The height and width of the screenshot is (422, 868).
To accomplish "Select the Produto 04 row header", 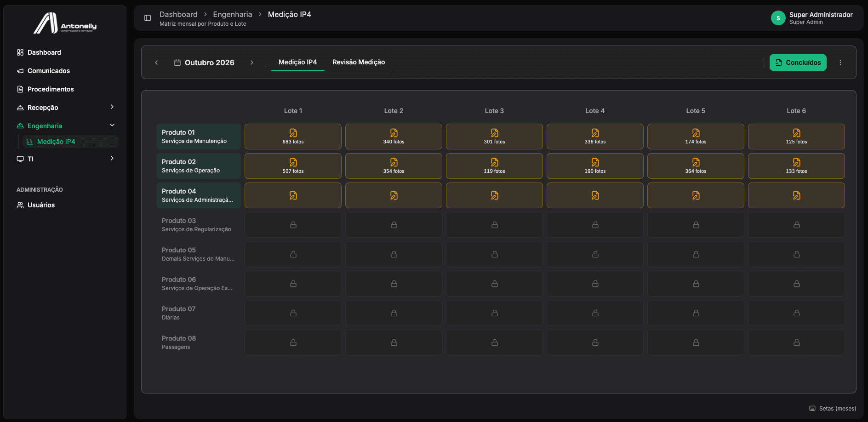I will pyautogui.click(x=199, y=195).
